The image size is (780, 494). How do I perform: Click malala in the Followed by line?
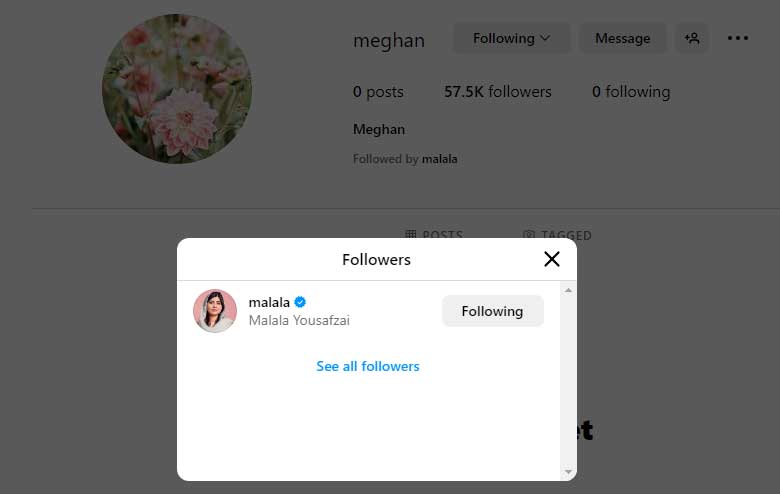click(x=440, y=159)
